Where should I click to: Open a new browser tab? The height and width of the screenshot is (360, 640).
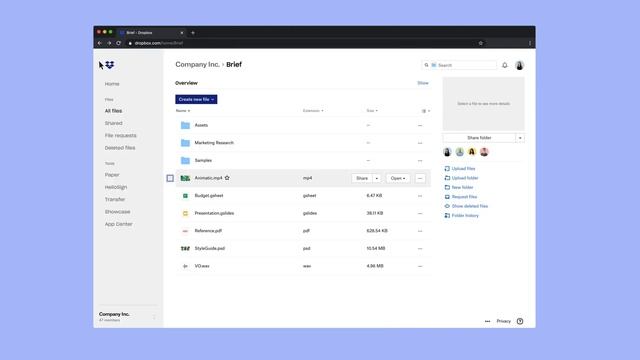coord(193,33)
